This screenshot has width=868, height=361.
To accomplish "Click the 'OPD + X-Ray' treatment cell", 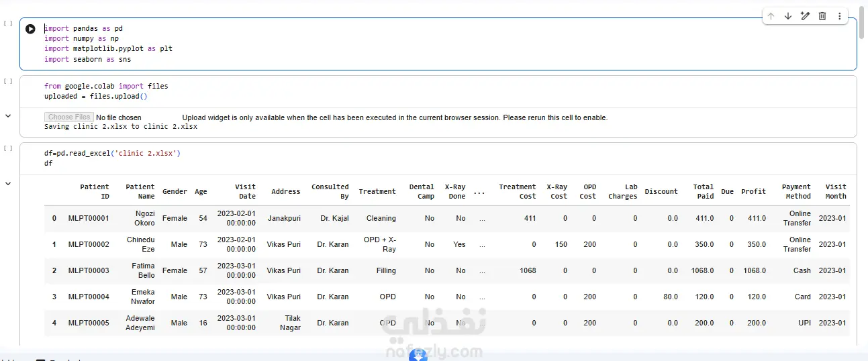I will [379, 244].
